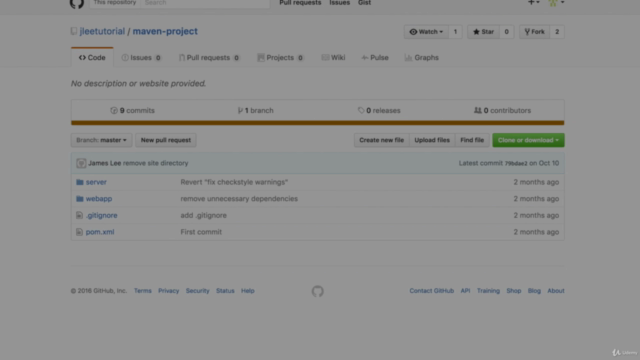Image resolution: width=640 pixels, height=360 pixels.
Task: Focus the repository search field
Action: pyautogui.click(x=205, y=3)
